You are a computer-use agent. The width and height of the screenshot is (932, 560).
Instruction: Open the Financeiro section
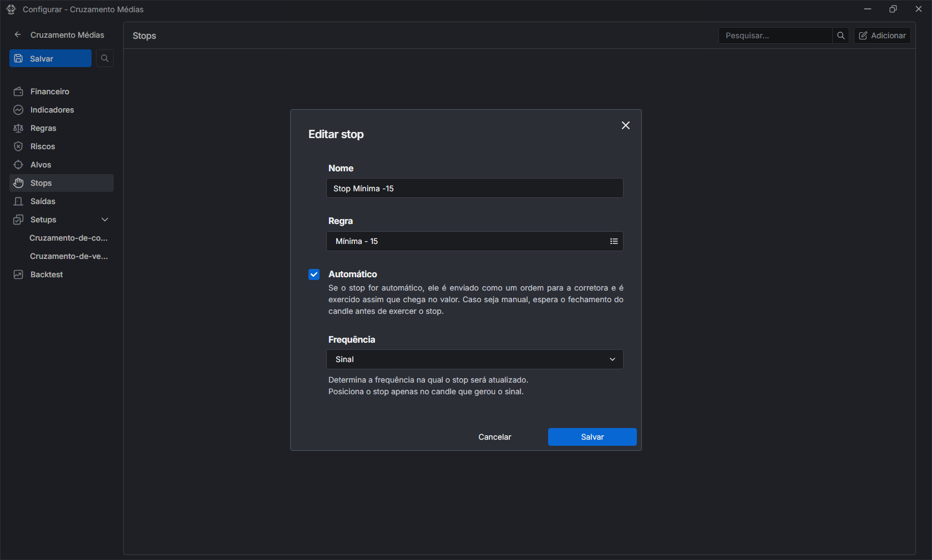(49, 91)
